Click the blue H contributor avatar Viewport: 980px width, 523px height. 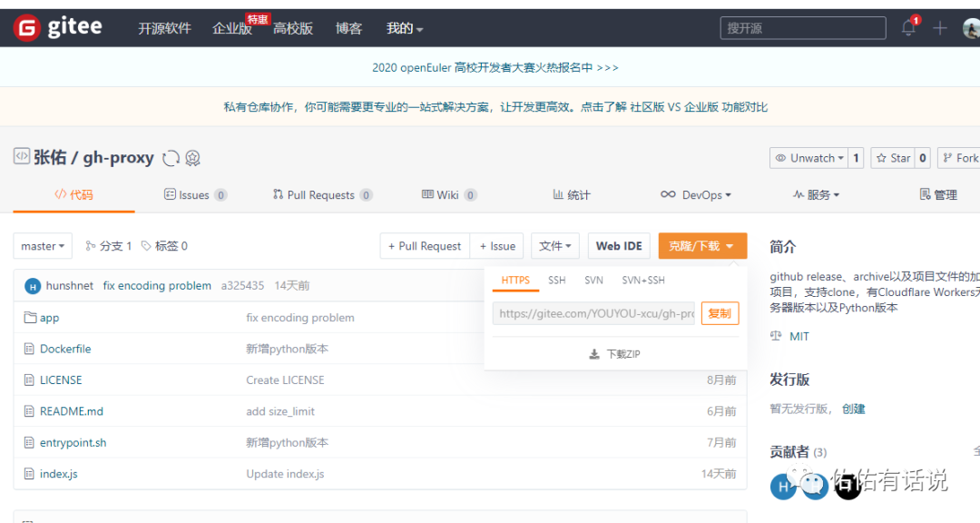click(782, 486)
